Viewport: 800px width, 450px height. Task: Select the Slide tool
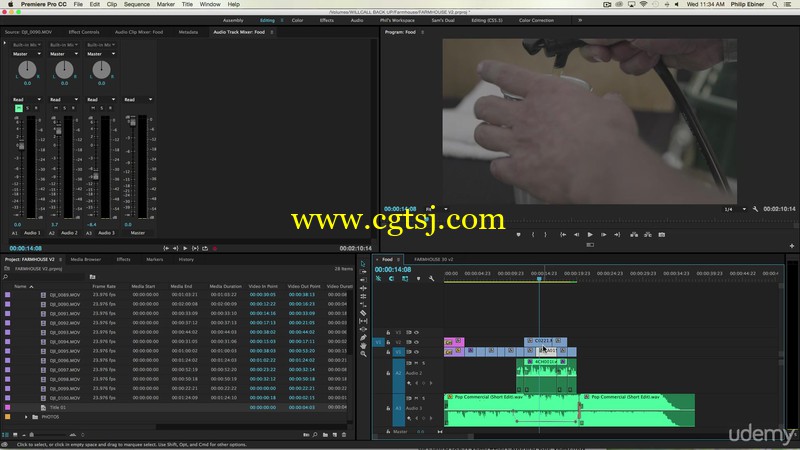point(363,329)
